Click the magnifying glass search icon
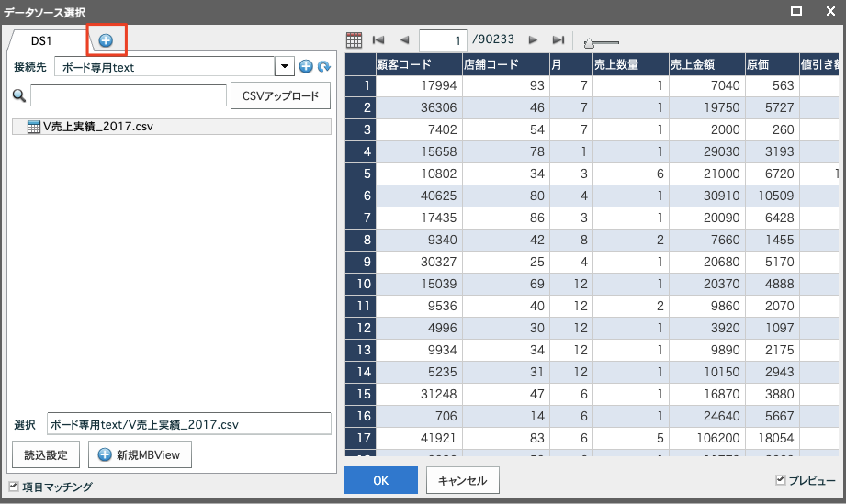The image size is (846, 504). point(19,96)
